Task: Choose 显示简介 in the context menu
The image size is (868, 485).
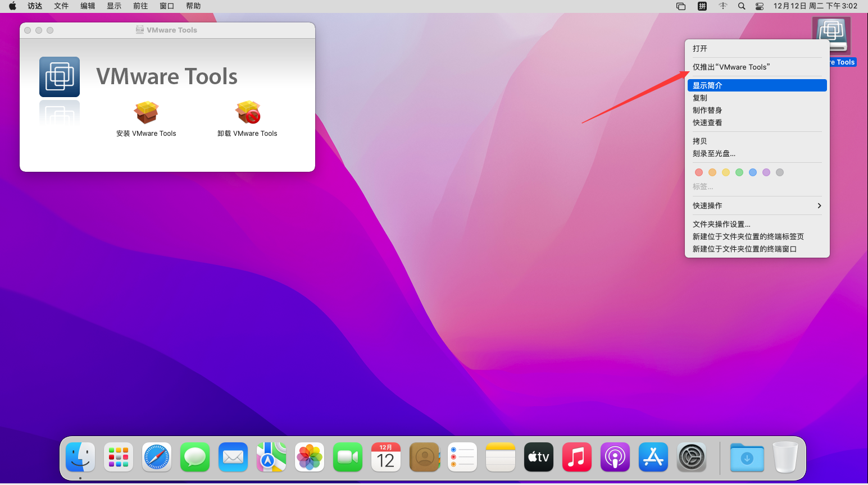Action: 757,85
